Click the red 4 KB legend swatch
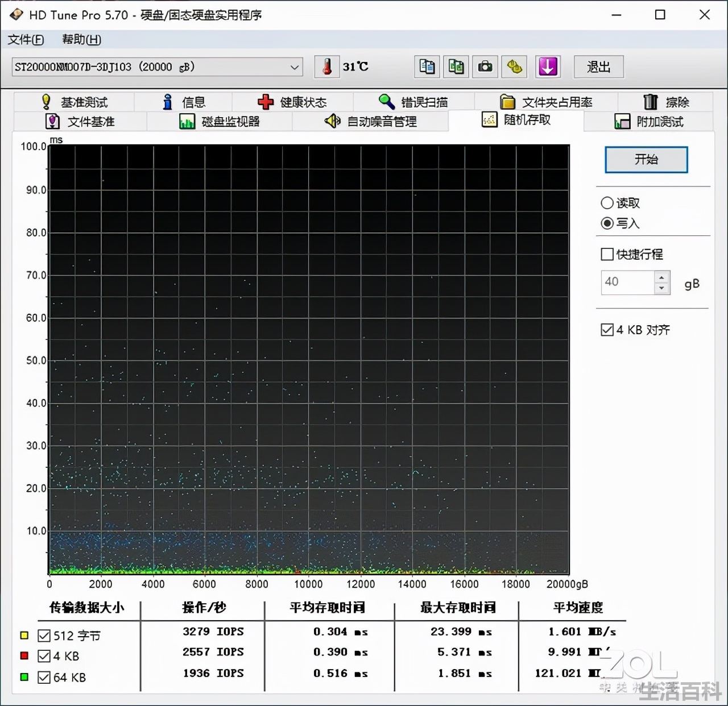This screenshot has height=706, width=728. [x=24, y=655]
